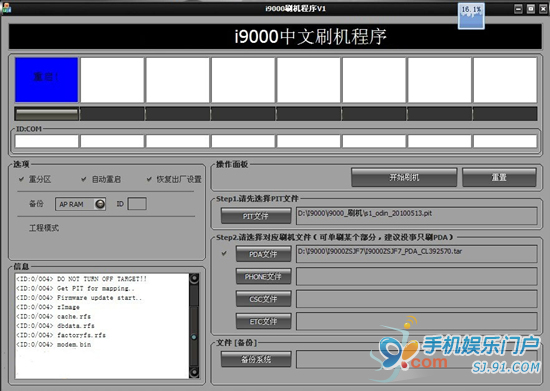Screen dimensions: 550x391
Task: Toggle the 重分区 checkbox
Action: pyautogui.click(x=22, y=179)
